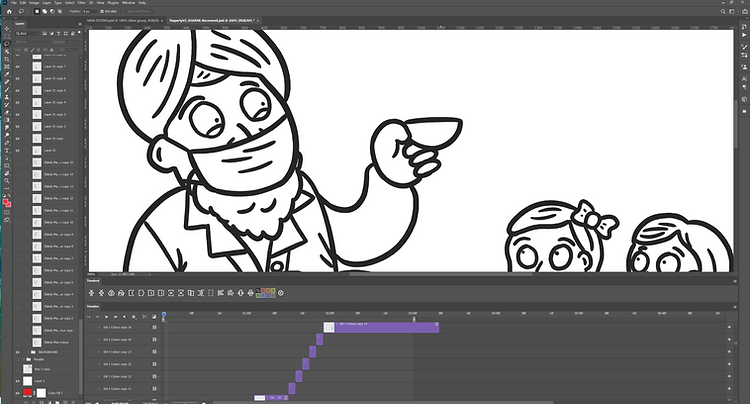
Task: Open the Filter menu
Action: pos(81,3)
